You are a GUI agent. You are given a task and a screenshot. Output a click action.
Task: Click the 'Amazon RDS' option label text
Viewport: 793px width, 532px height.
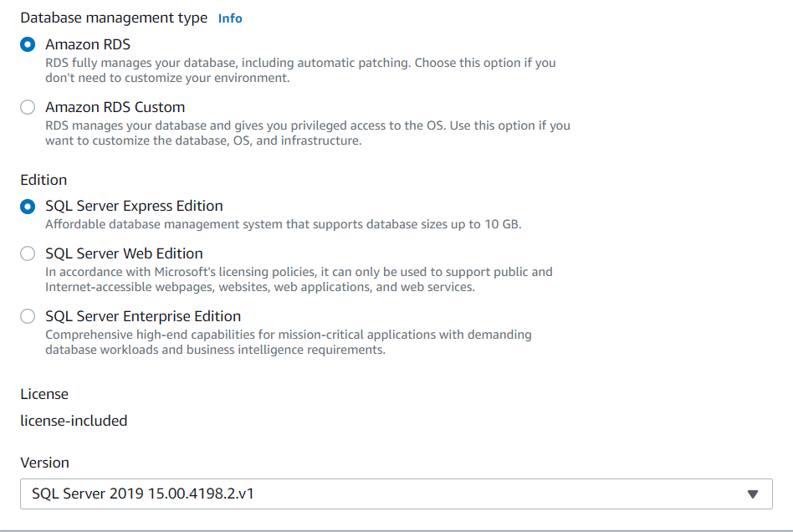coord(88,44)
